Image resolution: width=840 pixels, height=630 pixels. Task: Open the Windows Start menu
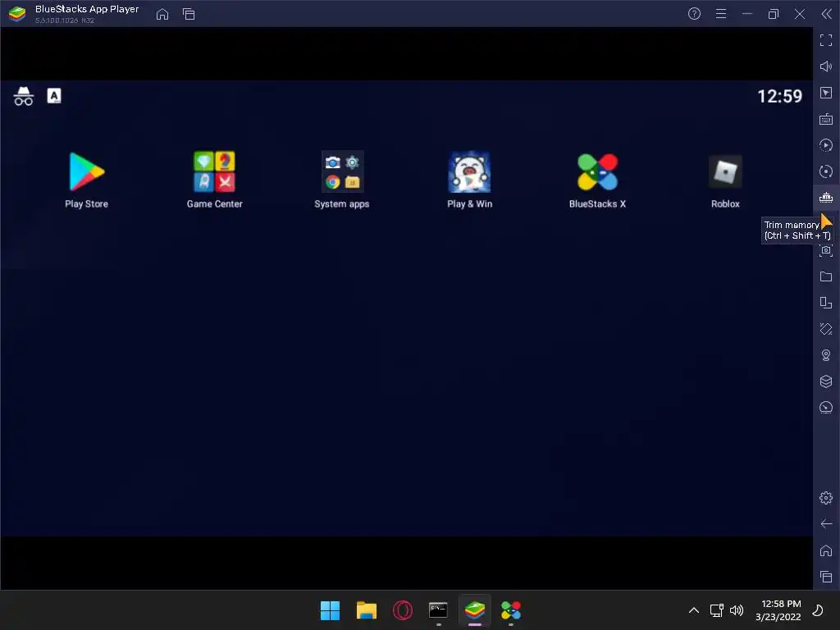point(330,610)
